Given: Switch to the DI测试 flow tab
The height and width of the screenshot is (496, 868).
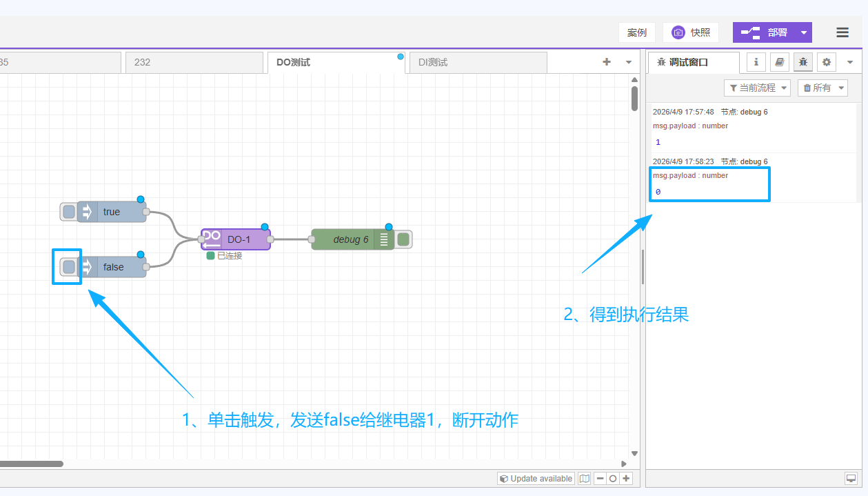Looking at the screenshot, I should pyautogui.click(x=477, y=62).
